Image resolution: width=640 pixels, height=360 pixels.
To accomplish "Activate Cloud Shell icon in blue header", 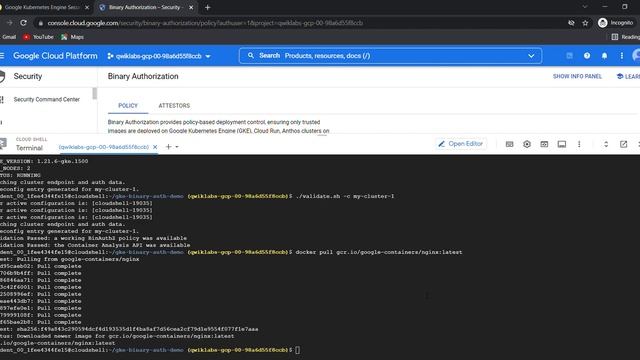I will pos(569,56).
